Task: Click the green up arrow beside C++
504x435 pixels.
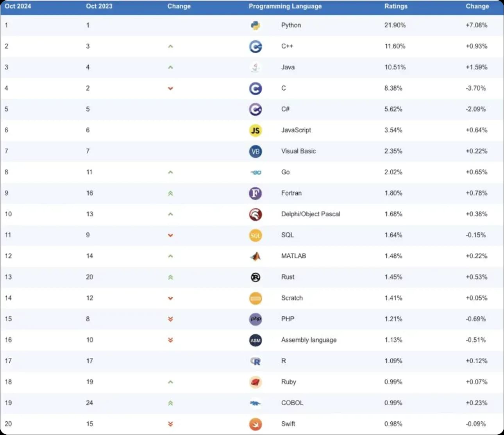Action: (x=170, y=46)
